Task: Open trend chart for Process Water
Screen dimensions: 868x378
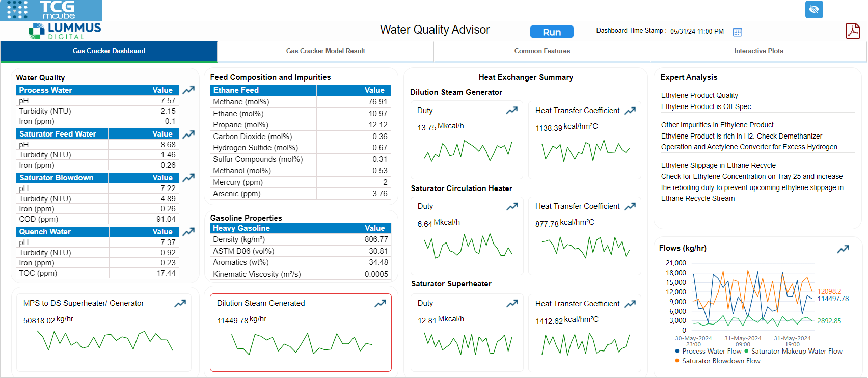Action: point(188,90)
